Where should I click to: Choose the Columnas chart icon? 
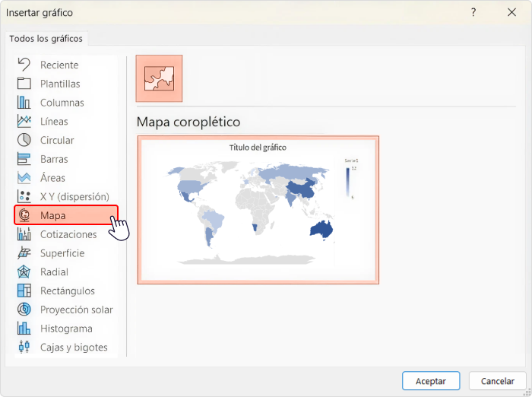24,102
